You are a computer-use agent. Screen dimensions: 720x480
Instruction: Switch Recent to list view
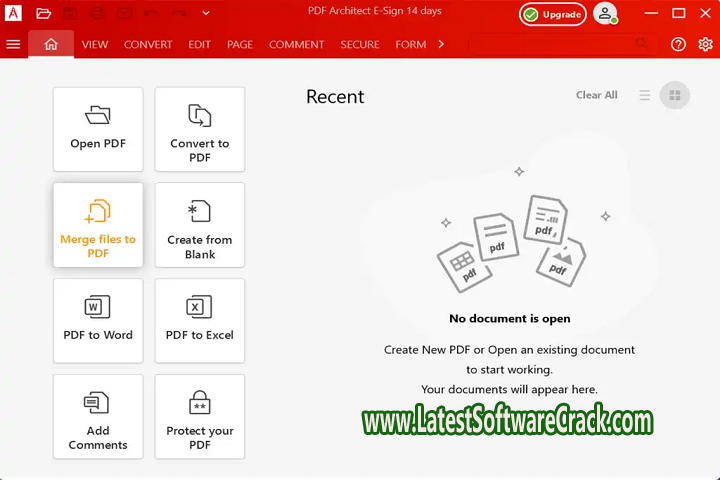point(645,95)
